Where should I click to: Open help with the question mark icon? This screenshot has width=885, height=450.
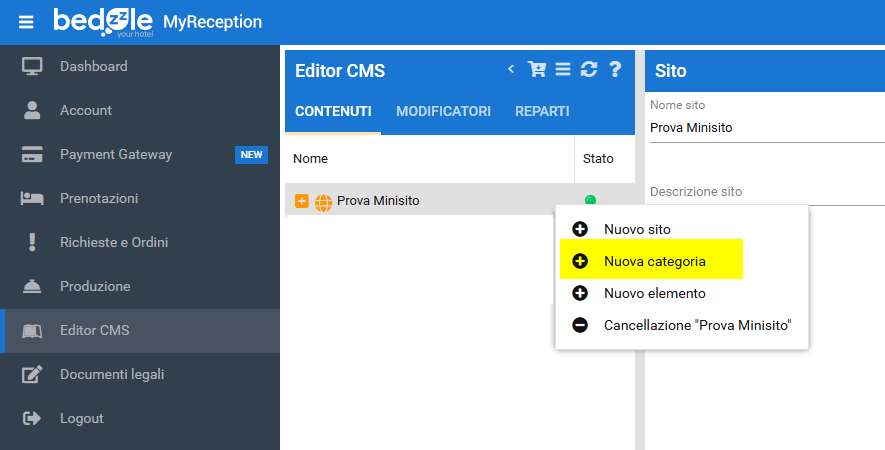[x=615, y=70]
